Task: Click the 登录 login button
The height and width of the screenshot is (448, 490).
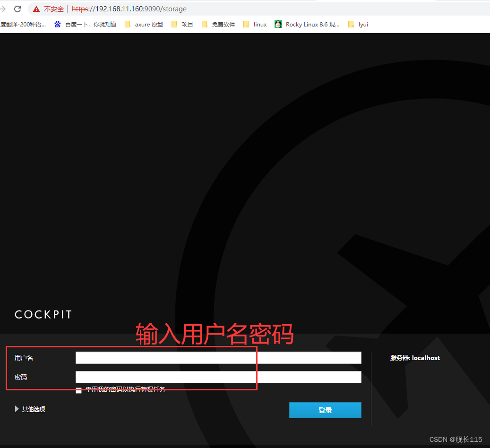Action: tap(325, 410)
